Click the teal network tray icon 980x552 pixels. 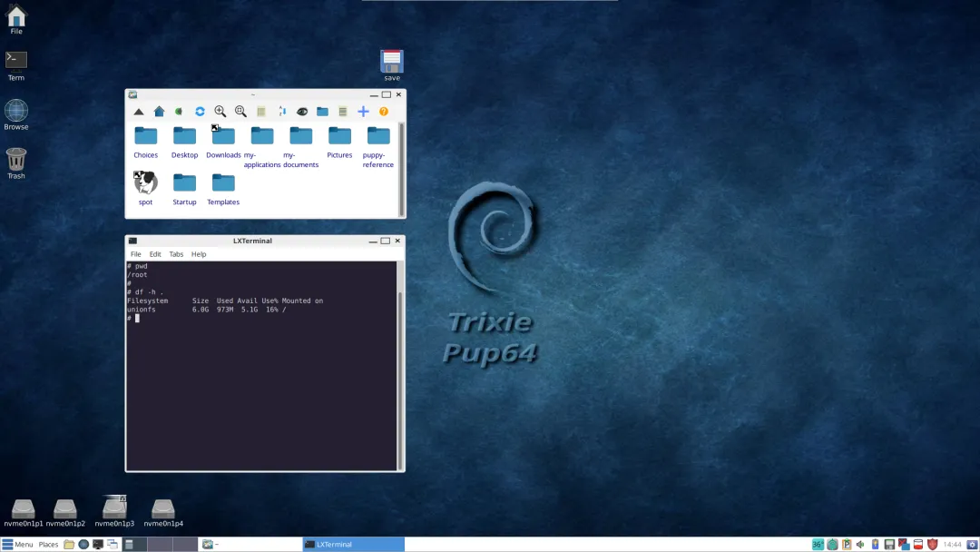click(832, 545)
